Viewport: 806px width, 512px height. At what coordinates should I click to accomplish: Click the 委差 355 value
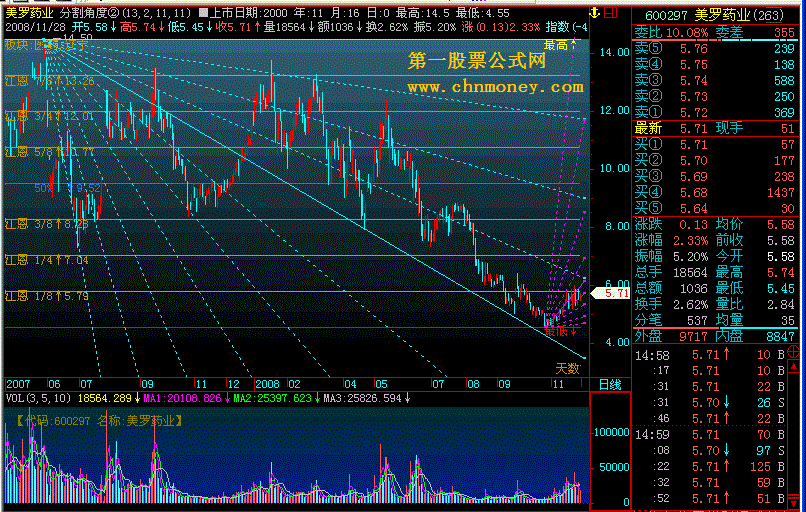(784, 33)
